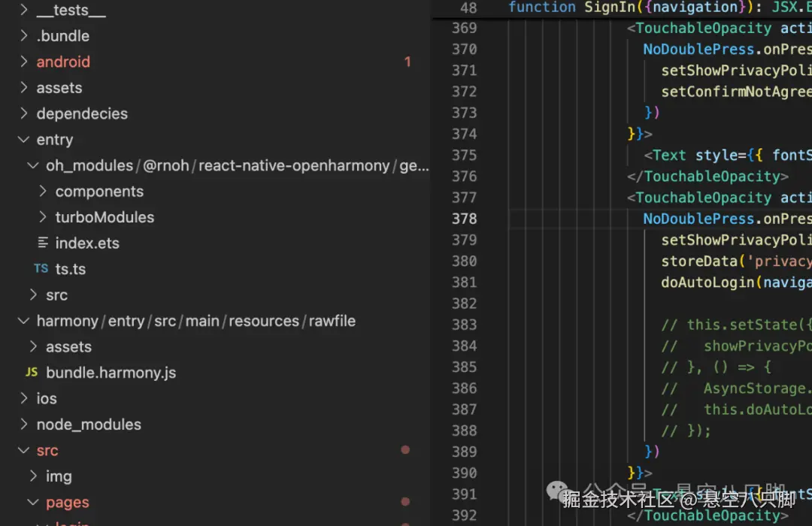This screenshot has height=526, width=812.
Task: Expand the ios folder chevron
Action: click(23, 398)
